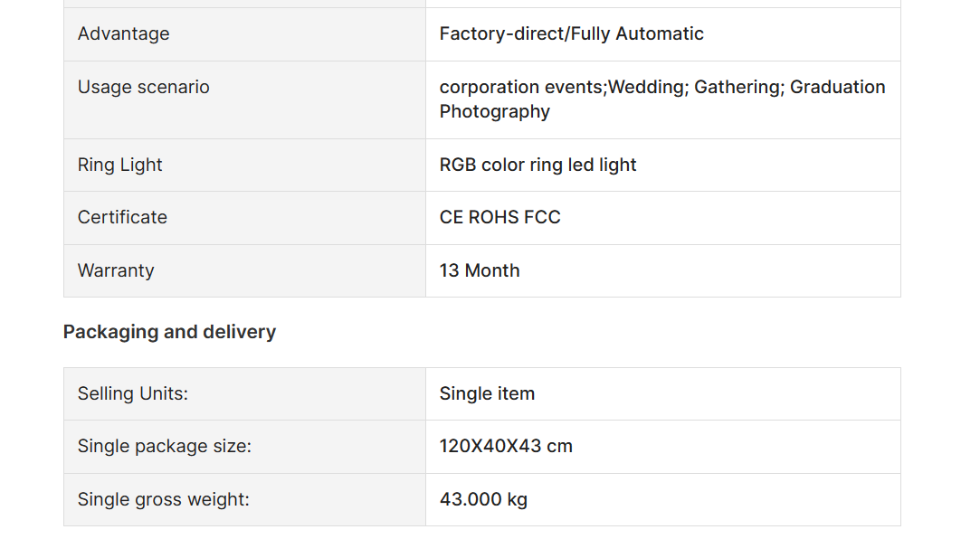Click the Ring Light label

(119, 165)
